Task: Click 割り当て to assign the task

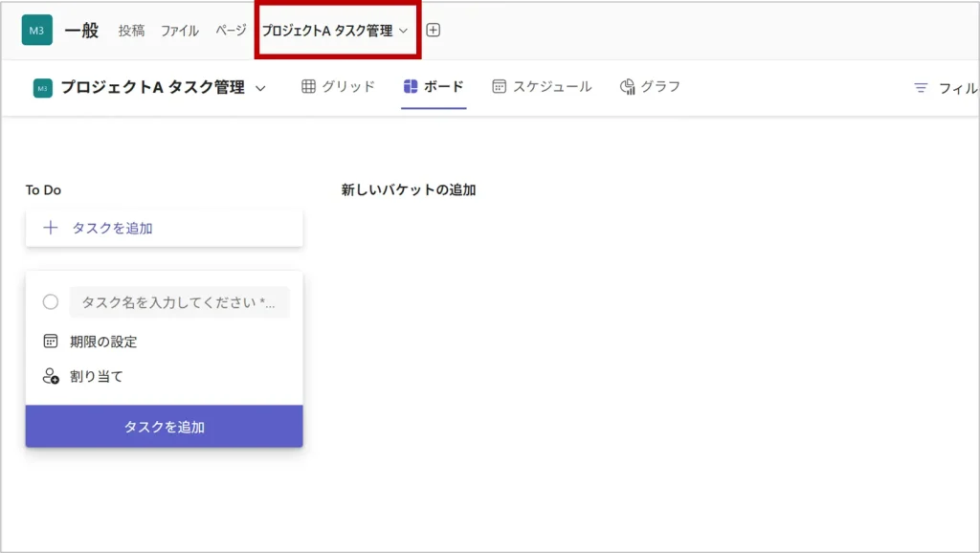Action: (x=96, y=377)
